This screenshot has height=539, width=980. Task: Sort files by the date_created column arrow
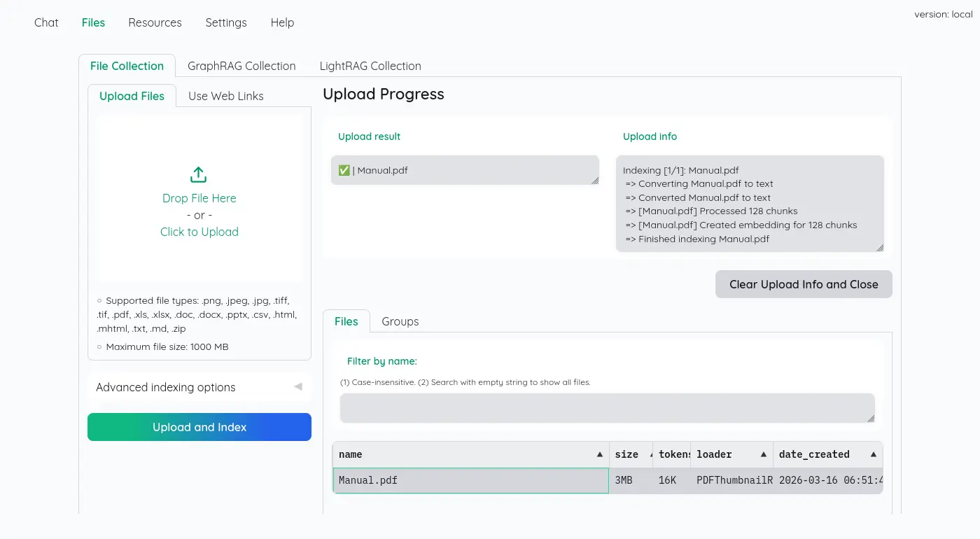tap(873, 454)
